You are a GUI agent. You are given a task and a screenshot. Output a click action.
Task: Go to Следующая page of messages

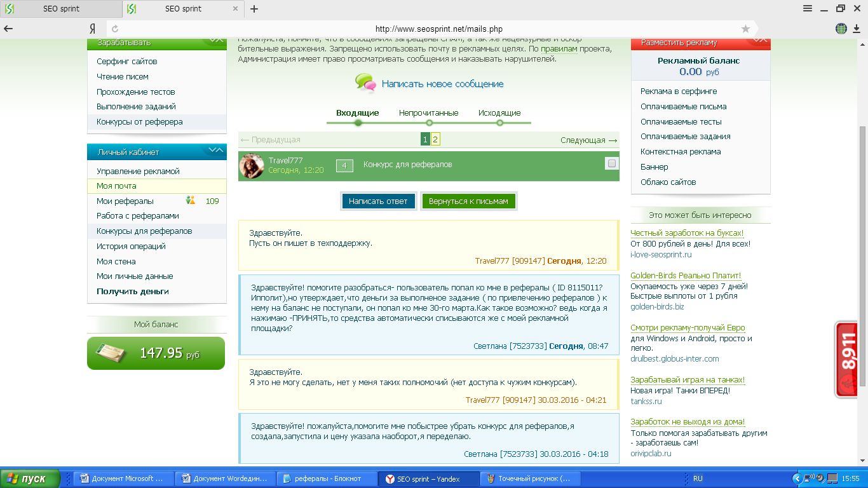coord(588,140)
